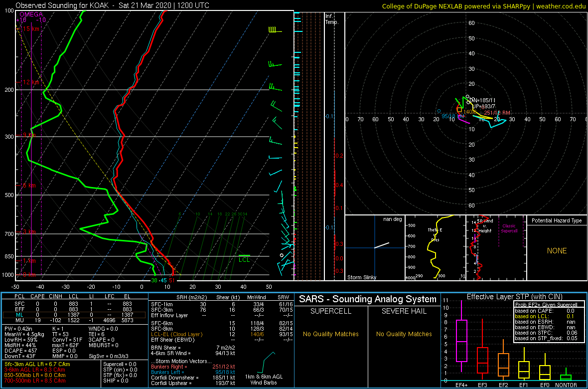Select the SEVERE HAIL analog column header
Image resolution: width=588 pixels, height=389 pixels.
click(404, 311)
